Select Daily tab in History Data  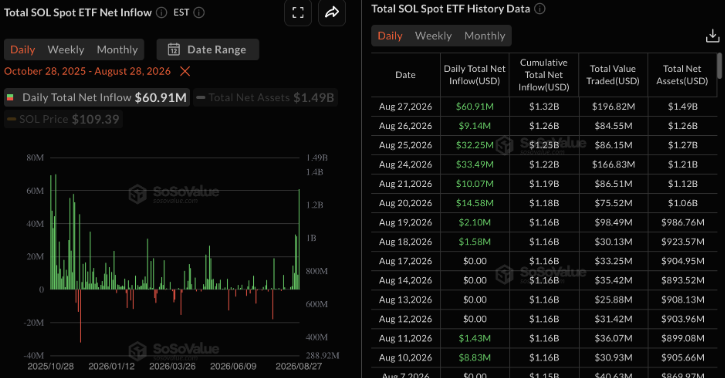[390, 36]
